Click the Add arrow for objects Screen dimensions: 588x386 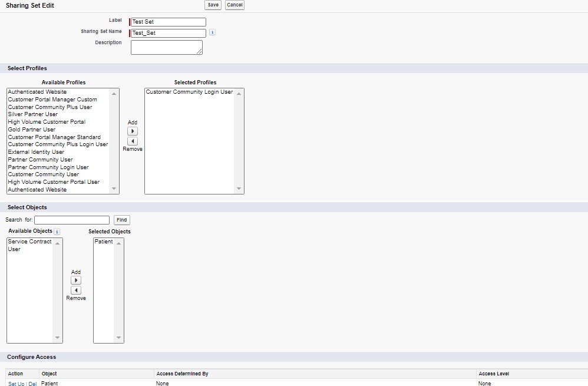pyautogui.click(x=76, y=281)
